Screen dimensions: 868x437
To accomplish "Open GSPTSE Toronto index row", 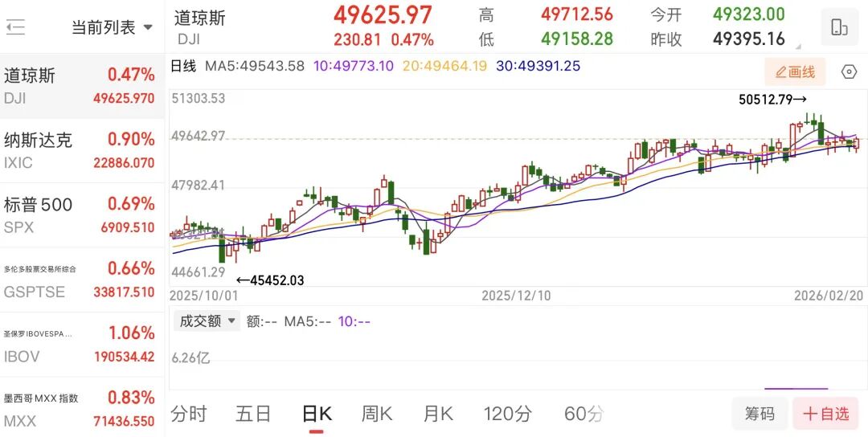I will [x=80, y=280].
